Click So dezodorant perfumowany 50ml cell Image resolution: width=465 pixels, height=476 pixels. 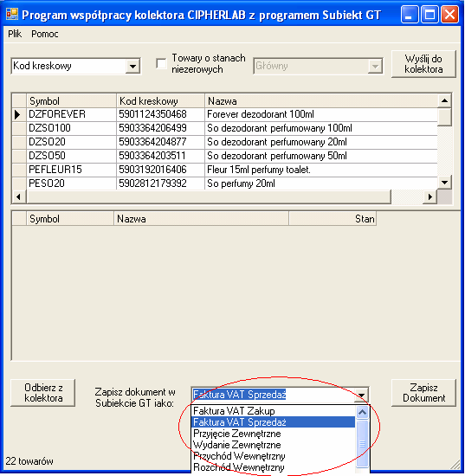[x=321, y=156]
